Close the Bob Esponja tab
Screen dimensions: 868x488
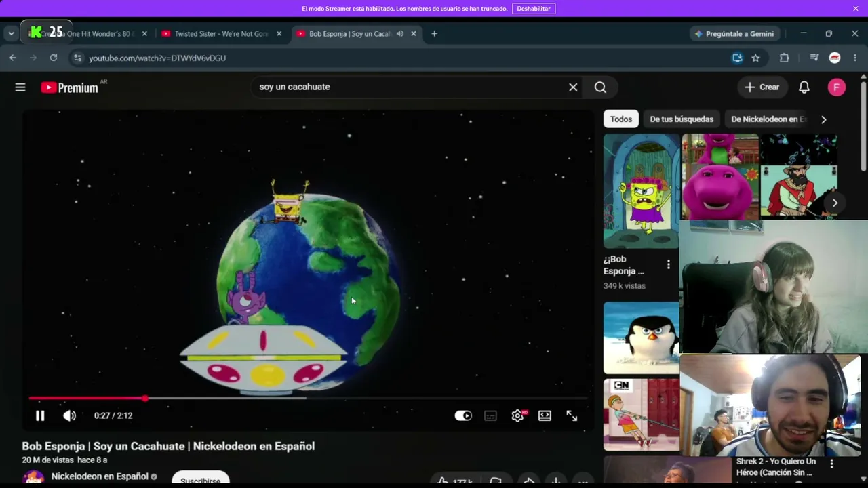point(414,34)
